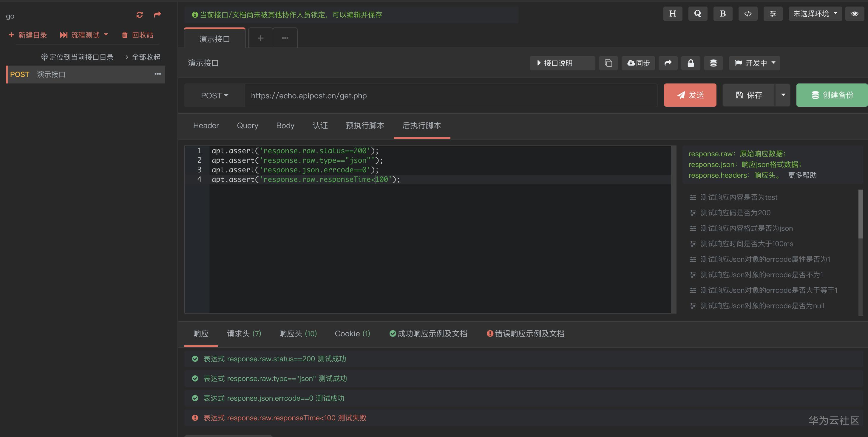Viewport: 868px width, 437px height.
Task: Click the copy interface icon
Action: pyautogui.click(x=608, y=63)
